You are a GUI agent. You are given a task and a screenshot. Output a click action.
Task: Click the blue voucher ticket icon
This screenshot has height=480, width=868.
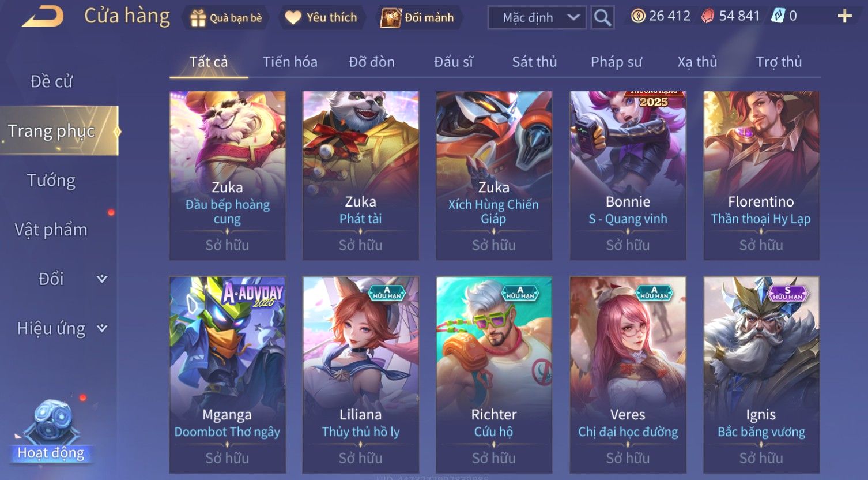tap(778, 16)
